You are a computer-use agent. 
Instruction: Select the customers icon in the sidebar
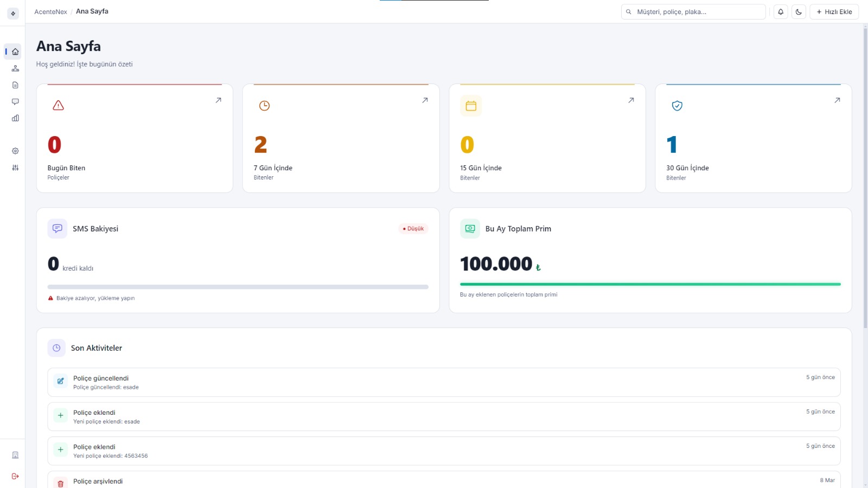pyautogui.click(x=15, y=68)
